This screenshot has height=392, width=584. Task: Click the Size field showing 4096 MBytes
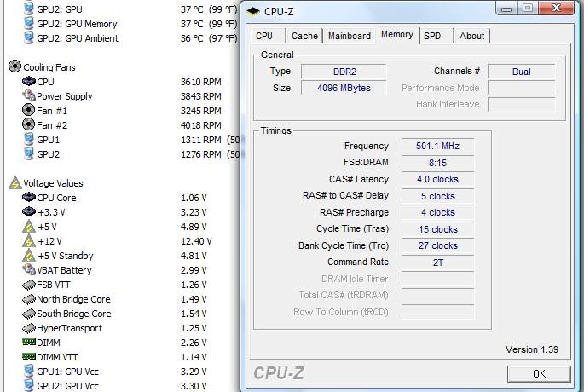344,89
